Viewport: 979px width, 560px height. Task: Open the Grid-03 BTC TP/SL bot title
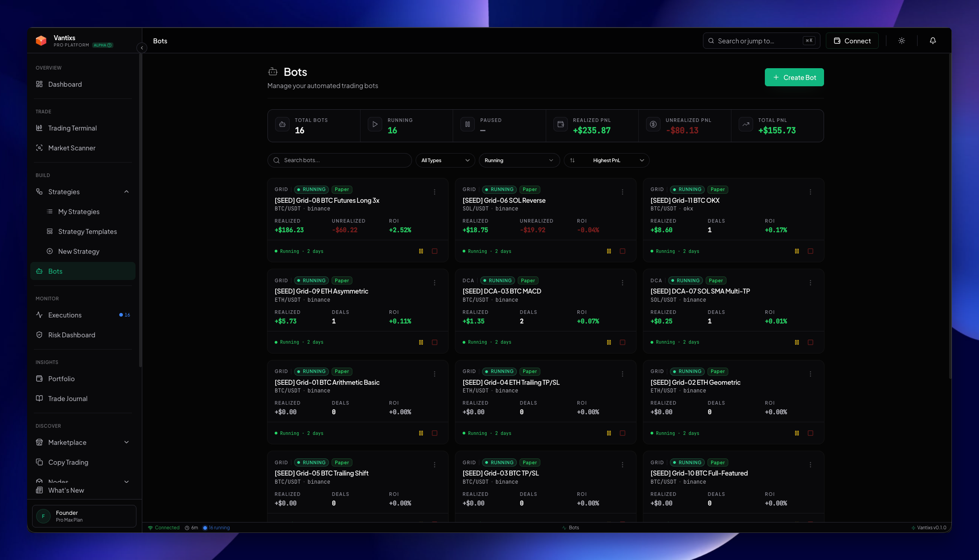(x=501, y=473)
